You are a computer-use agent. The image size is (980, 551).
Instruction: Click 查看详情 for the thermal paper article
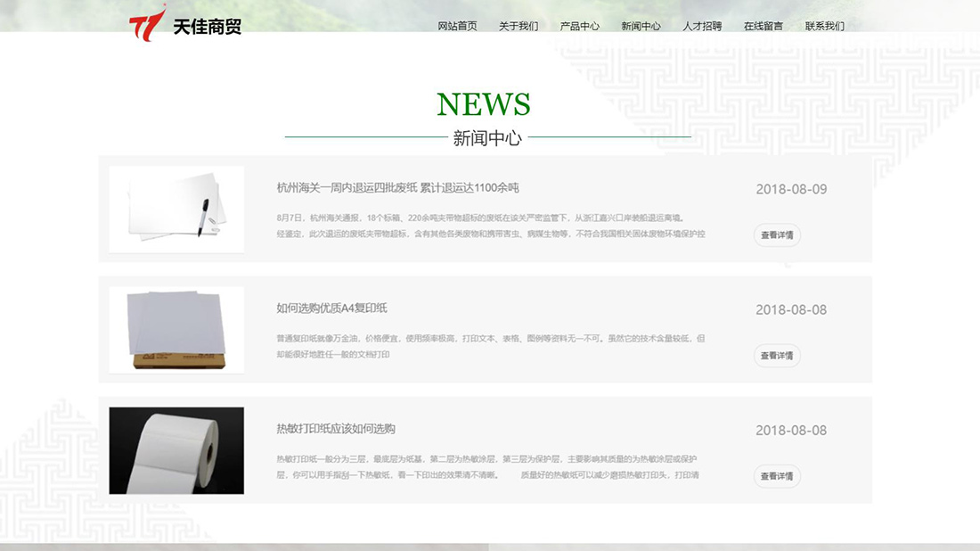click(776, 477)
